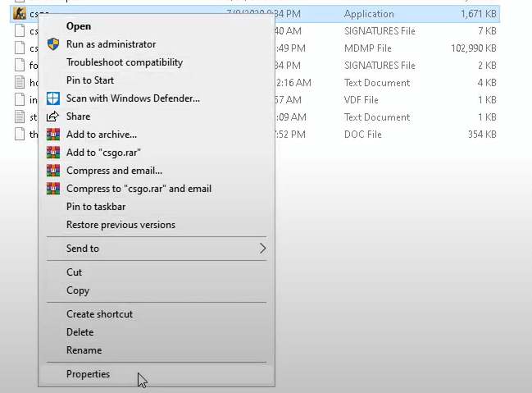Select Troubleshoot compatibility
532x393 pixels.
point(157,62)
